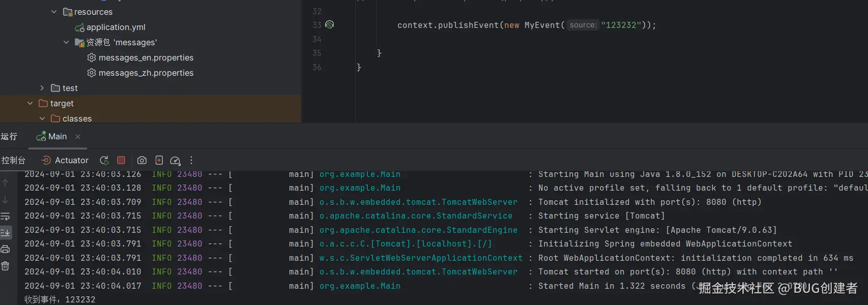Click the Actuator tab icon

(x=46, y=160)
